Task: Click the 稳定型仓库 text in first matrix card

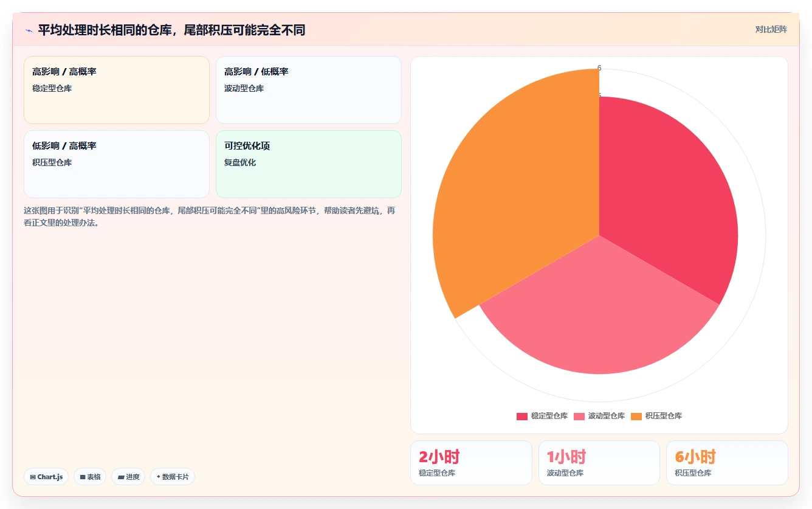Action: (x=52, y=88)
